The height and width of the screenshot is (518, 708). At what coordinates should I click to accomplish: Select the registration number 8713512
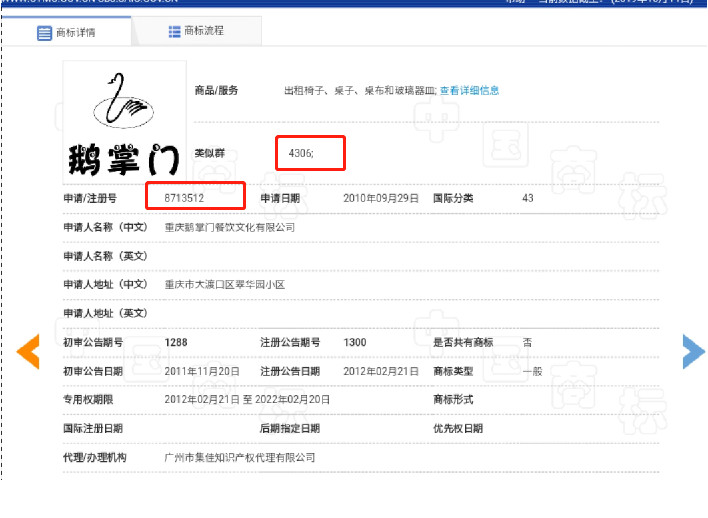[184, 198]
